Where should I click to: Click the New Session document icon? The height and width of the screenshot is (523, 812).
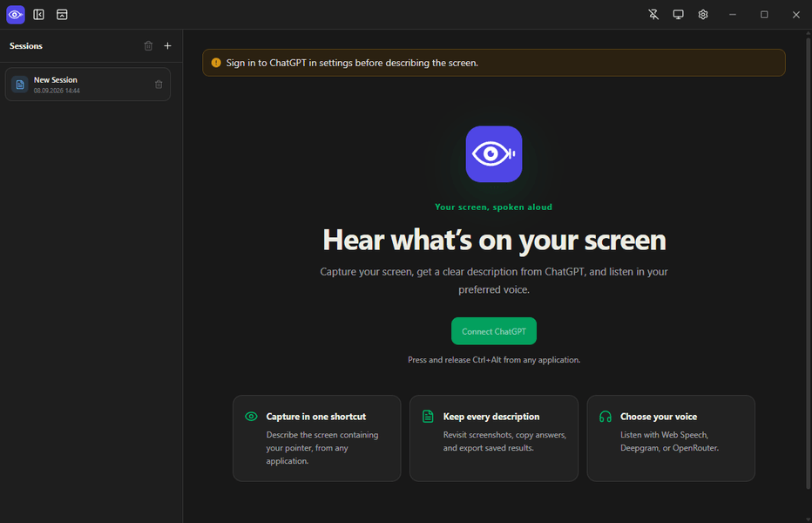coord(20,85)
